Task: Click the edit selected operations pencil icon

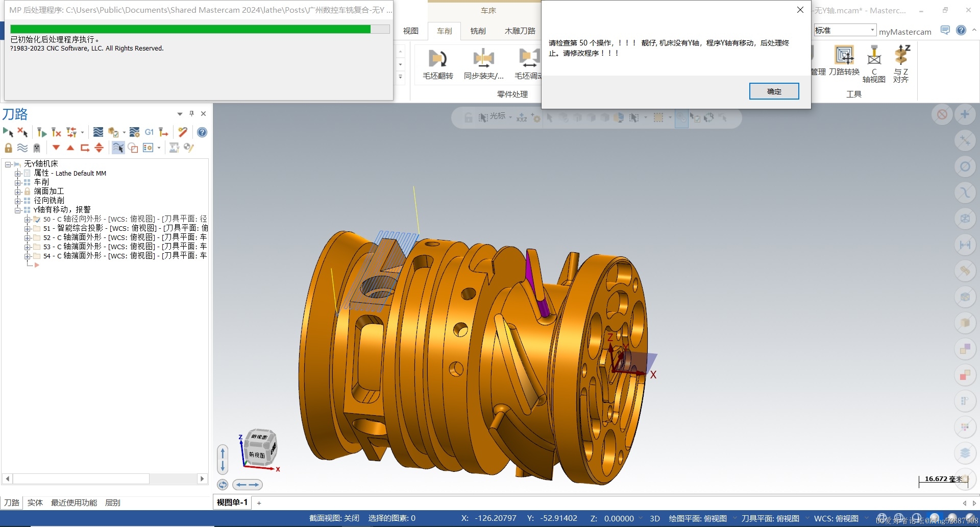Action: click(189, 148)
